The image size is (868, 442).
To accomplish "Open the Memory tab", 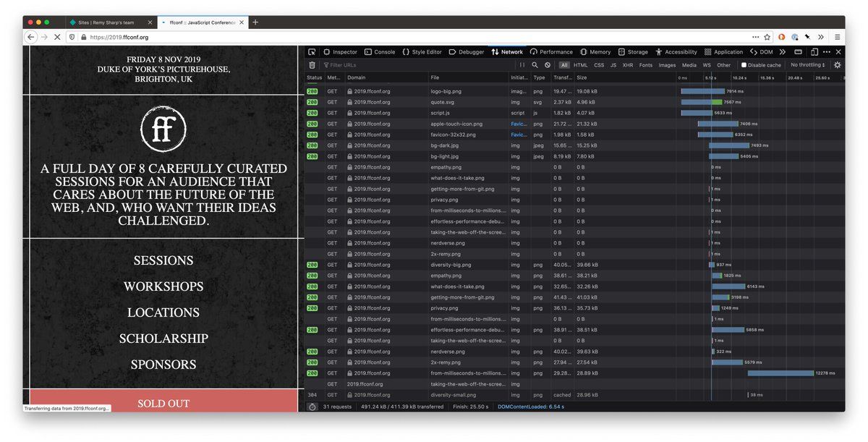I will point(595,52).
